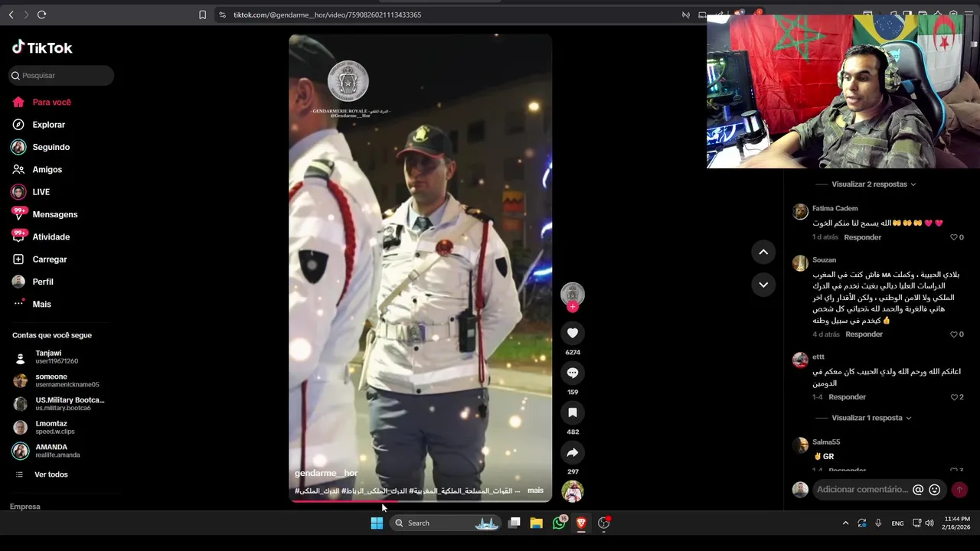Open emoji picker in comment box
The width and height of the screenshot is (980, 551).
point(934,490)
